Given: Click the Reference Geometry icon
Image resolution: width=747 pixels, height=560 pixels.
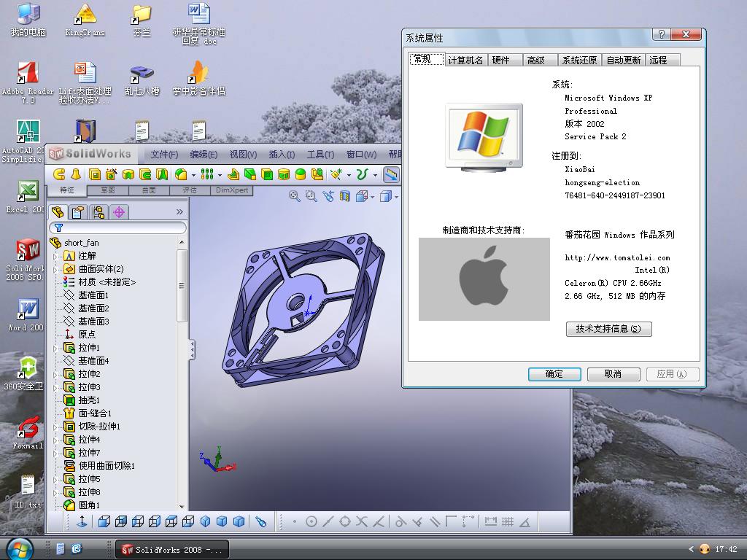Looking at the screenshot, I should (336, 175).
